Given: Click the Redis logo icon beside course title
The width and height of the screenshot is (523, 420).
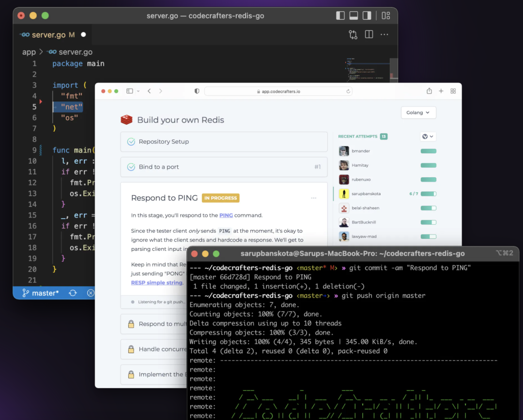Looking at the screenshot, I should click(x=126, y=120).
